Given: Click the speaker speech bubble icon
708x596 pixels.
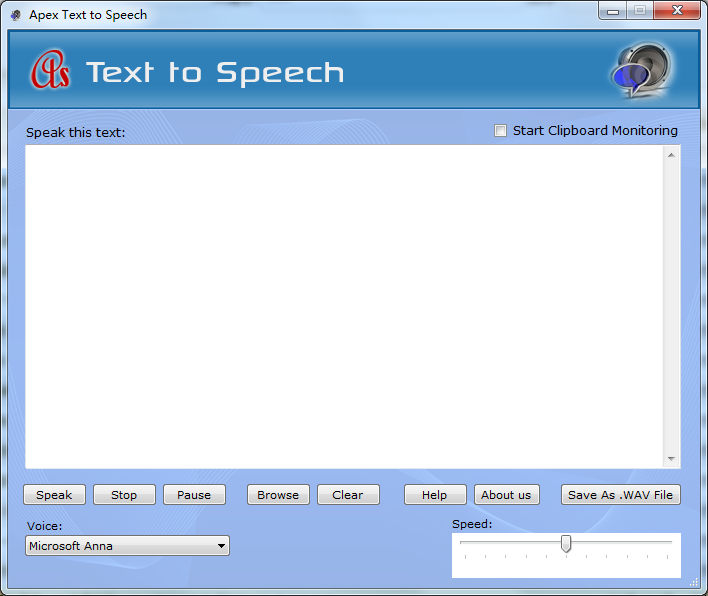Looking at the screenshot, I should pyautogui.click(x=641, y=70).
